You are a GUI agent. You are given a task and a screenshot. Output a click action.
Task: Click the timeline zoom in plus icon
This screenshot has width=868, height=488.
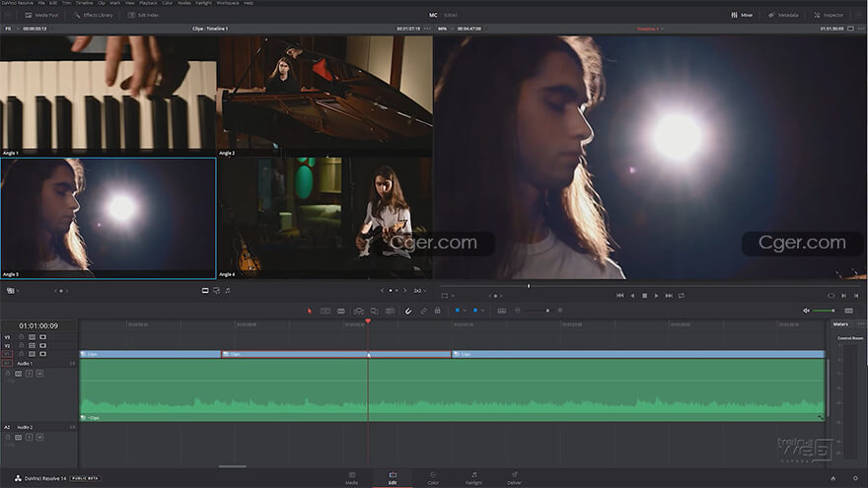tap(560, 311)
